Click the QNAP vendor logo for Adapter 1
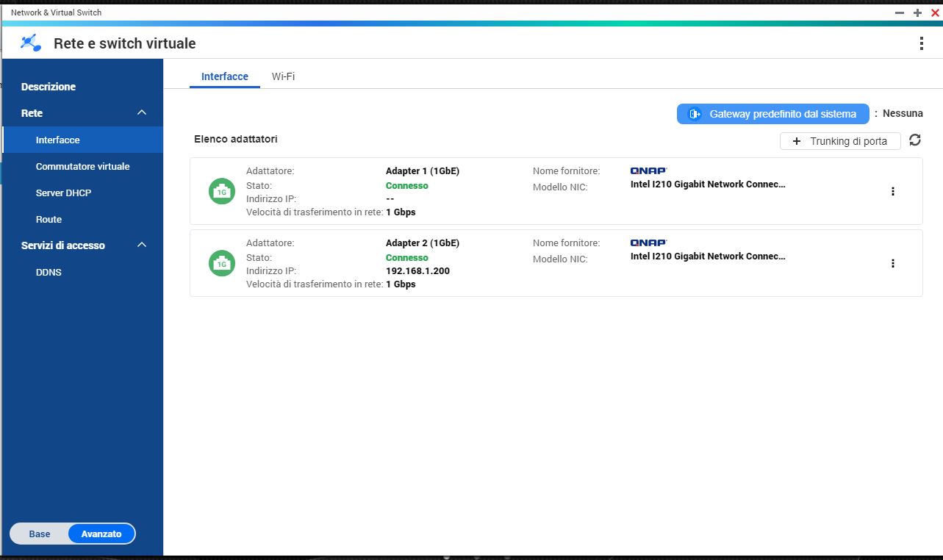Image resolution: width=943 pixels, height=560 pixels. [x=648, y=170]
